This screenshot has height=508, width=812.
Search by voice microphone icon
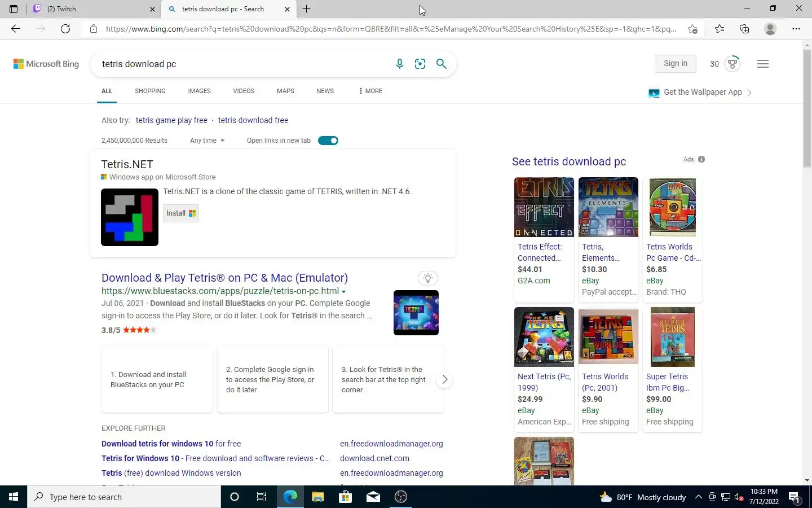point(400,64)
